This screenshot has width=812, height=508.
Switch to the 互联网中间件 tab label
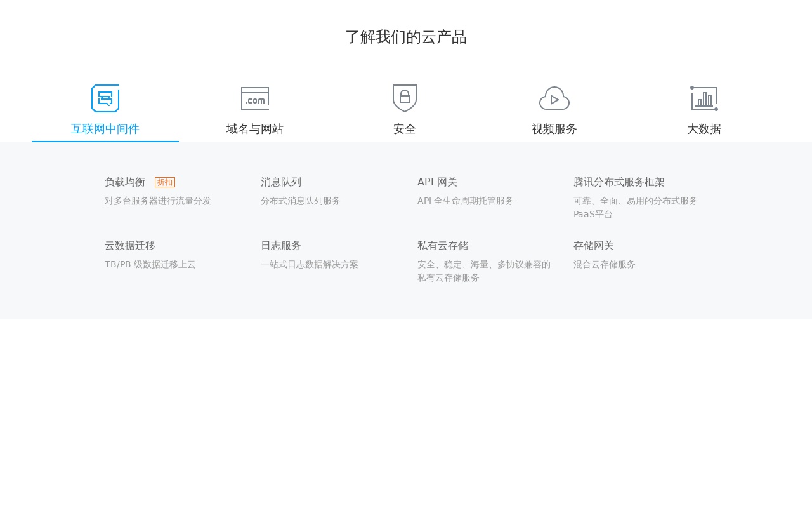point(105,129)
